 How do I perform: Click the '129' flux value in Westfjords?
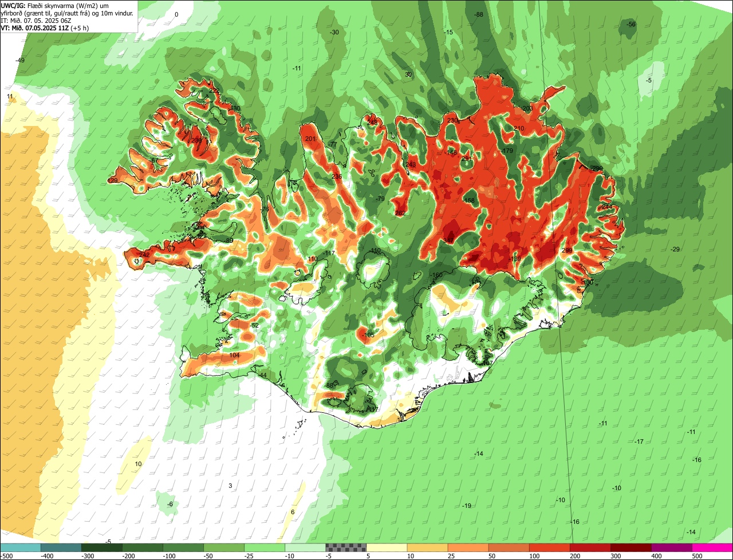[112, 180]
